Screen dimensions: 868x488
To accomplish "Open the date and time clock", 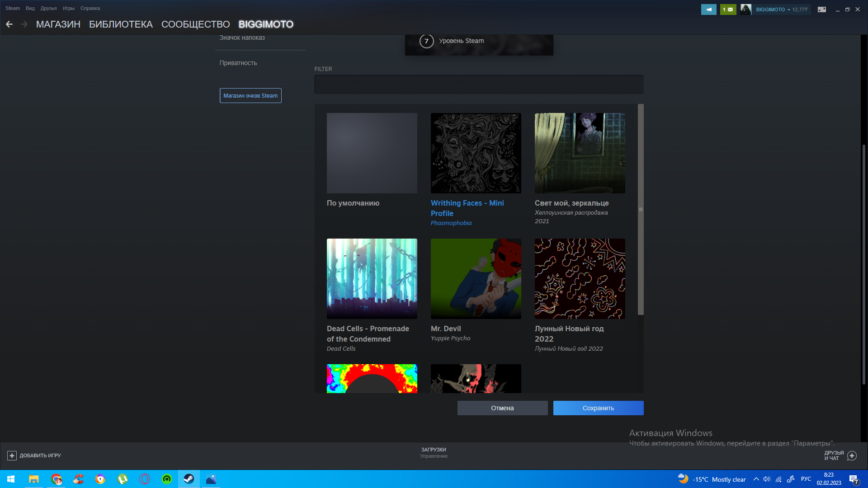I will pyautogui.click(x=829, y=479).
